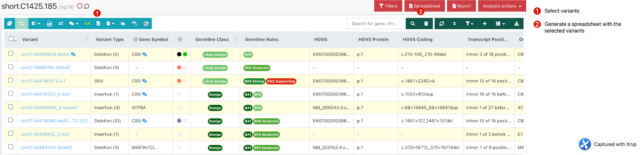Click the Transcript Position column header
Viewport: 644px width, 155px height.
click(x=488, y=39)
